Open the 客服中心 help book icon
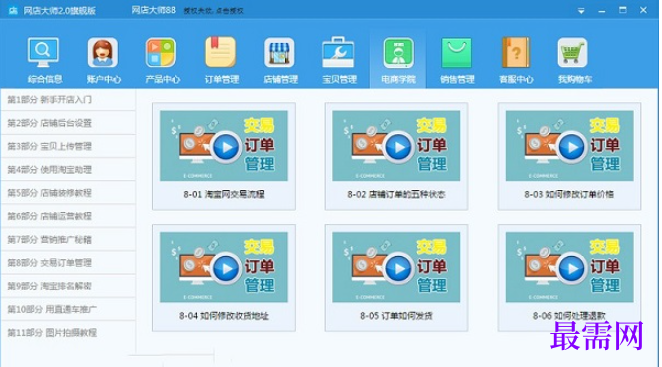The height and width of the screenshot is (367, 662). [x=515, y=52]
